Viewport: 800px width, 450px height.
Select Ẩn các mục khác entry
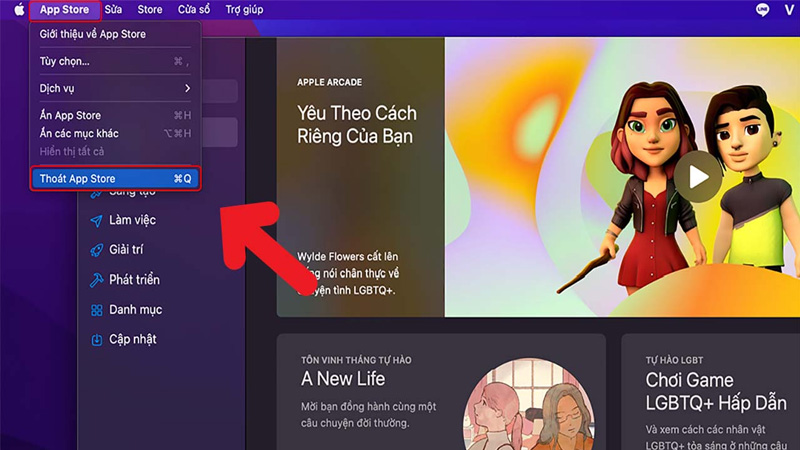point(115,134)
